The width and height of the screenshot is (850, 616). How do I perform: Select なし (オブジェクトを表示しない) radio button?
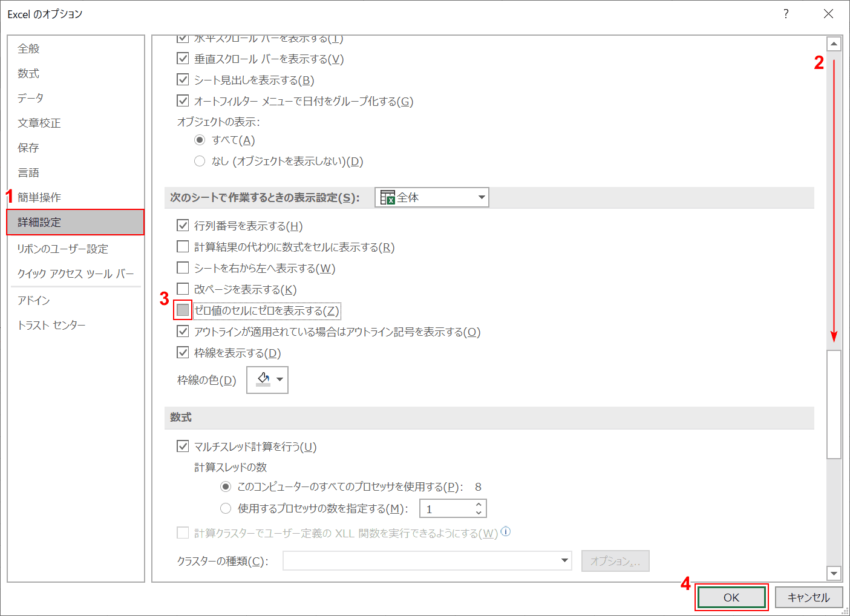[200, 161]
